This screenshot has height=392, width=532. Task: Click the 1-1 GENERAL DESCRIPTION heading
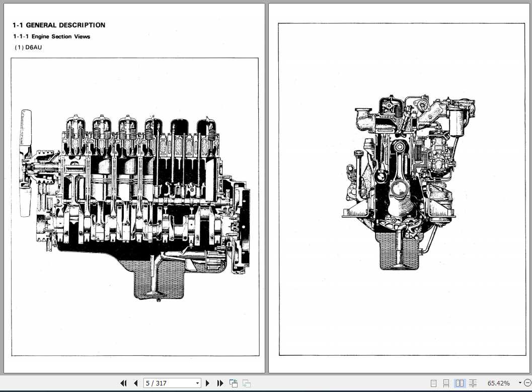pos(58,25)
